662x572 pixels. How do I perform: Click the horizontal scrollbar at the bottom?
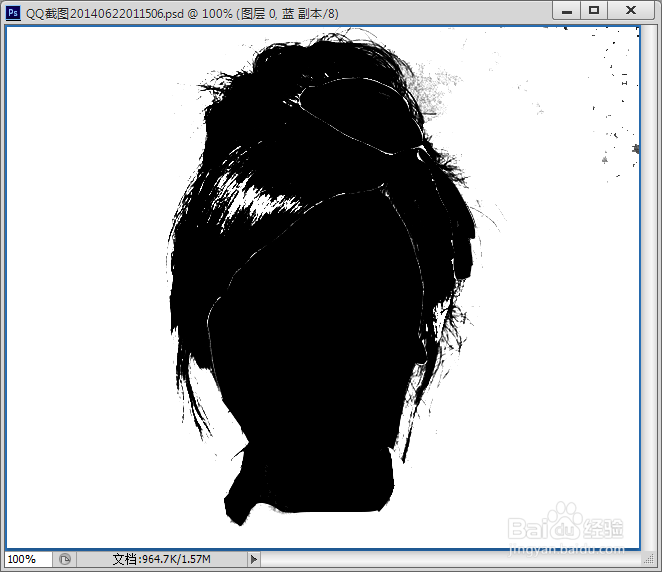point(450,559)
